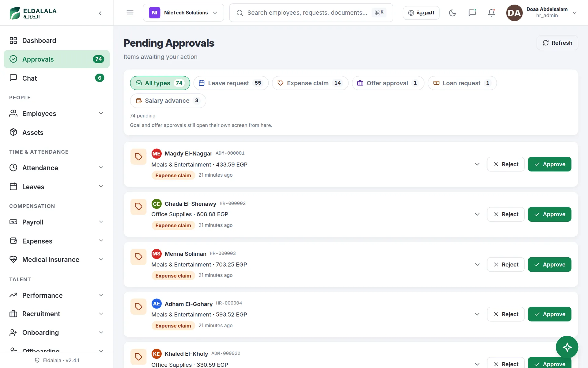Expand details of Menna Soliman's claim
The width and height of the screenshot is (588, 368).
point(477,264)
